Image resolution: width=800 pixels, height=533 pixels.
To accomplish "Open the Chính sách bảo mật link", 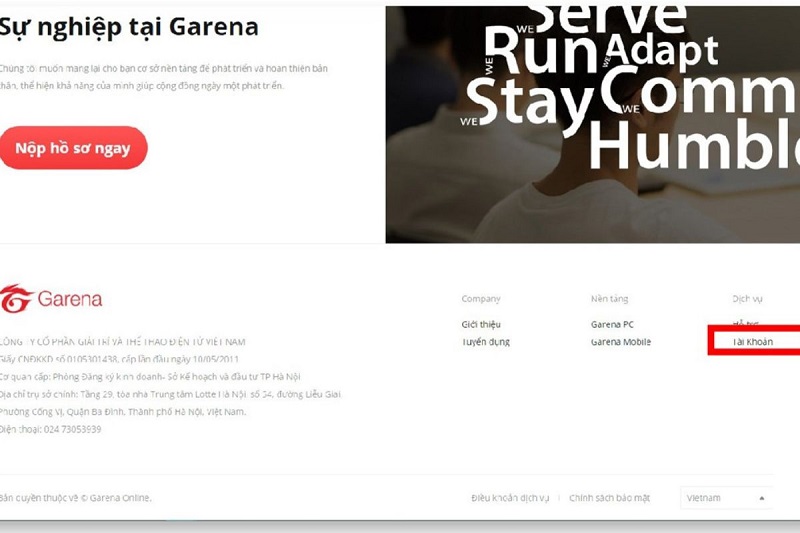I will click(610, 498).
